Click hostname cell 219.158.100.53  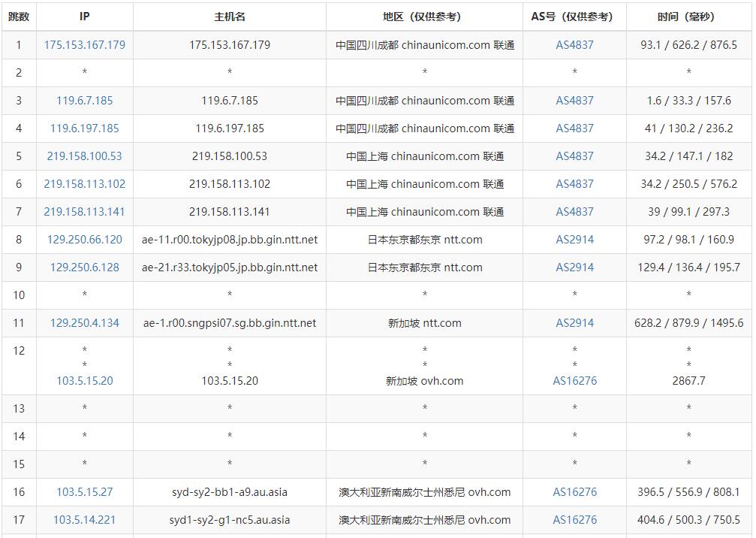tap(230, 156)
